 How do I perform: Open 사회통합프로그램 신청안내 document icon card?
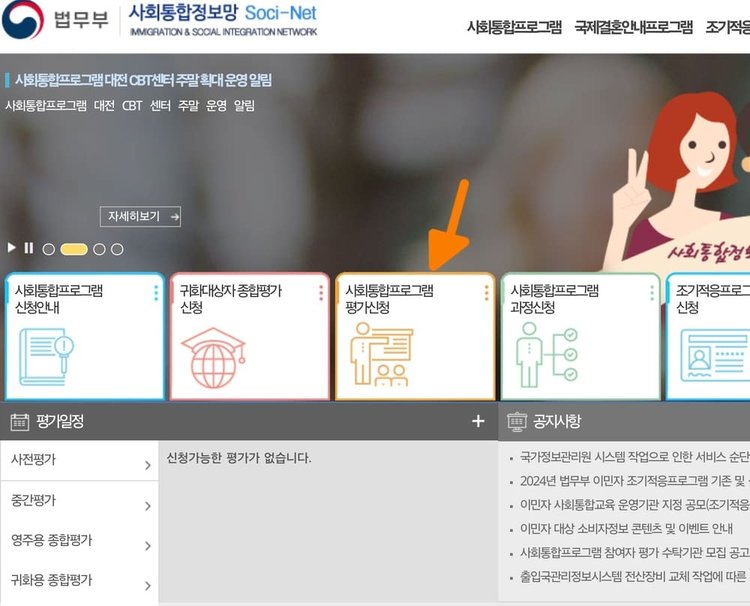coord(85,337)
